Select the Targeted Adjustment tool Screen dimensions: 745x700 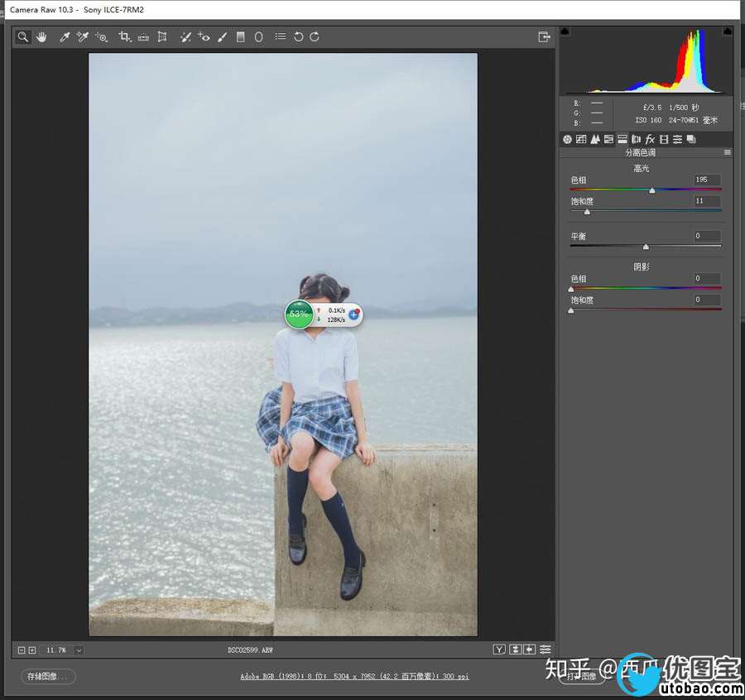101,36
